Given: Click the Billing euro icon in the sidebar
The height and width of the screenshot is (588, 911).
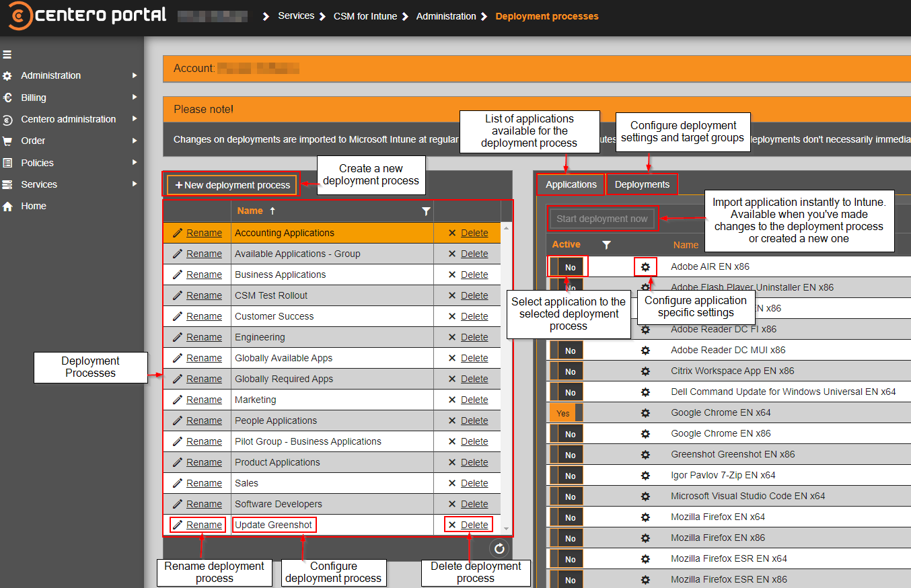Looking at the screenshot, I should pos(7,98).
